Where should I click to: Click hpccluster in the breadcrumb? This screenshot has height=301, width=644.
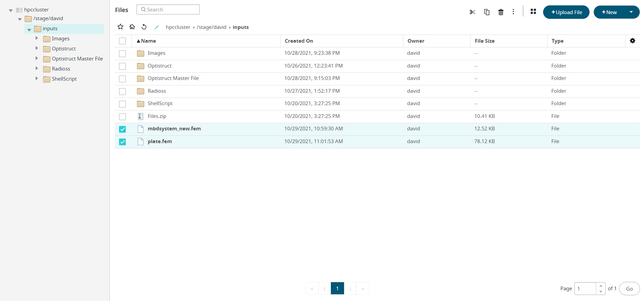178,27
